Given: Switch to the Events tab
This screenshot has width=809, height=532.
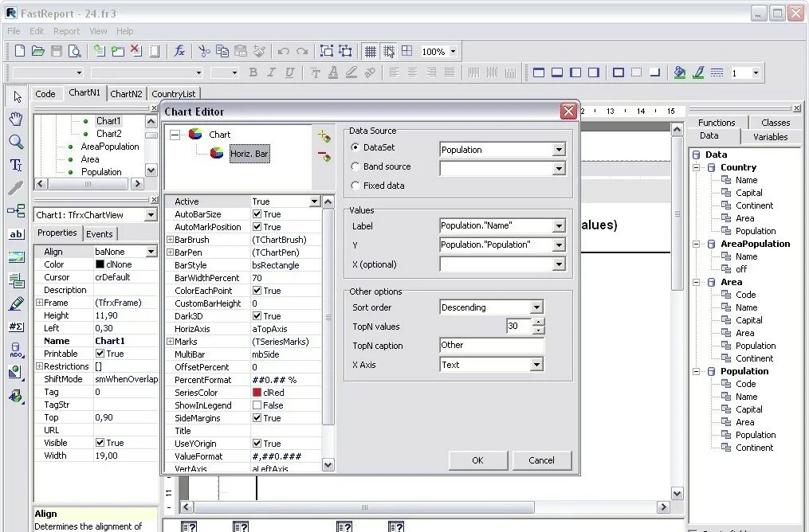Looking at the screenshot, I should (100, 234).
